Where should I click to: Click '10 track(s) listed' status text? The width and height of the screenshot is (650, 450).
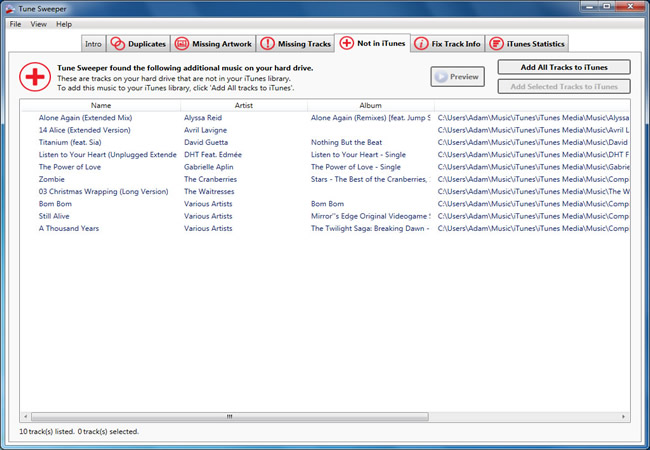tap(47, 431)
